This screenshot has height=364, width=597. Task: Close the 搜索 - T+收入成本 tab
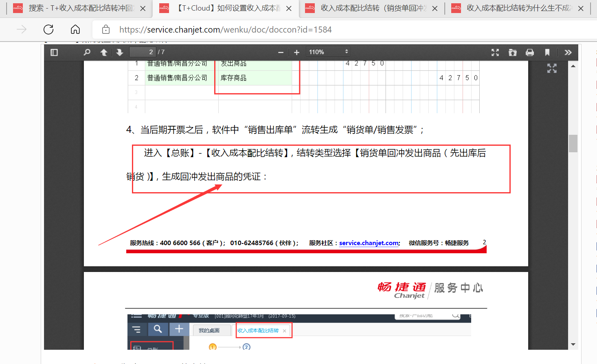[x=143, y=8]
